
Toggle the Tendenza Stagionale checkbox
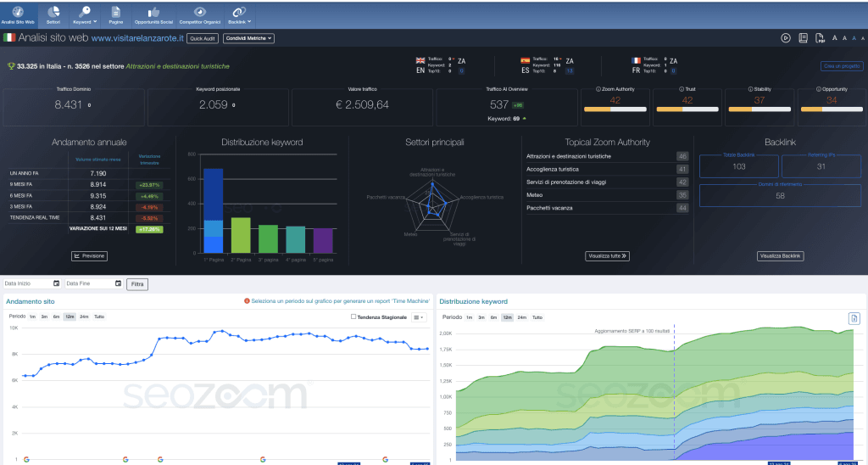click(x=353, y=317)
